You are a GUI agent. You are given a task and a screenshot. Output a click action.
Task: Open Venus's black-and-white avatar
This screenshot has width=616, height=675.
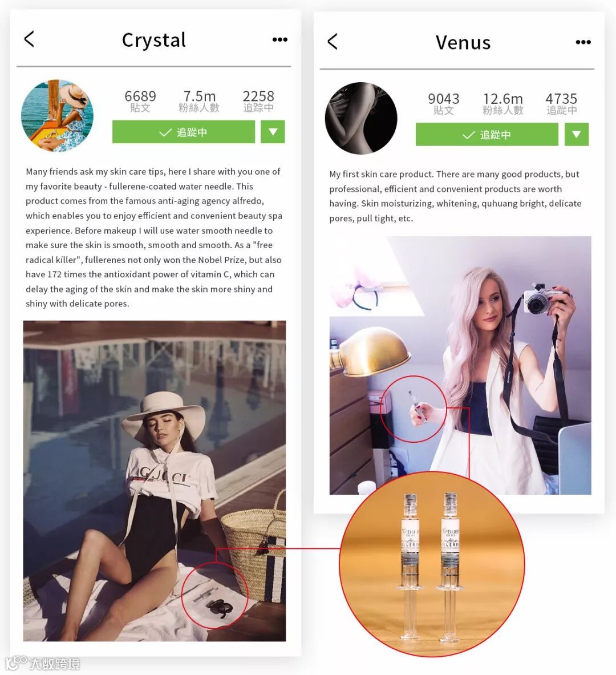360,118
